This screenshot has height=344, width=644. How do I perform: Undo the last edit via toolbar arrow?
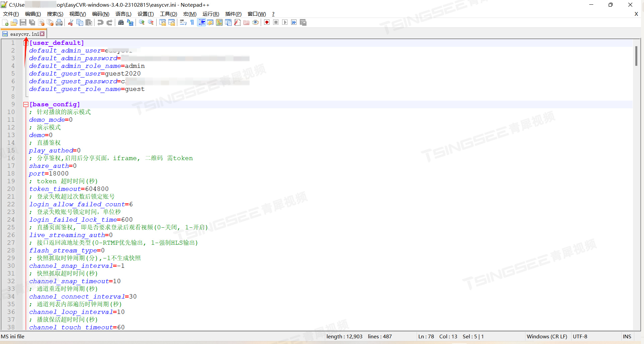point(100,22)
